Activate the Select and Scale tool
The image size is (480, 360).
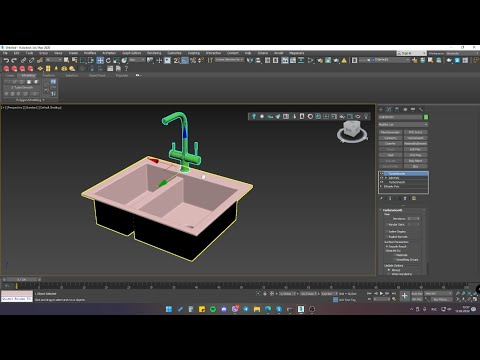116,60
